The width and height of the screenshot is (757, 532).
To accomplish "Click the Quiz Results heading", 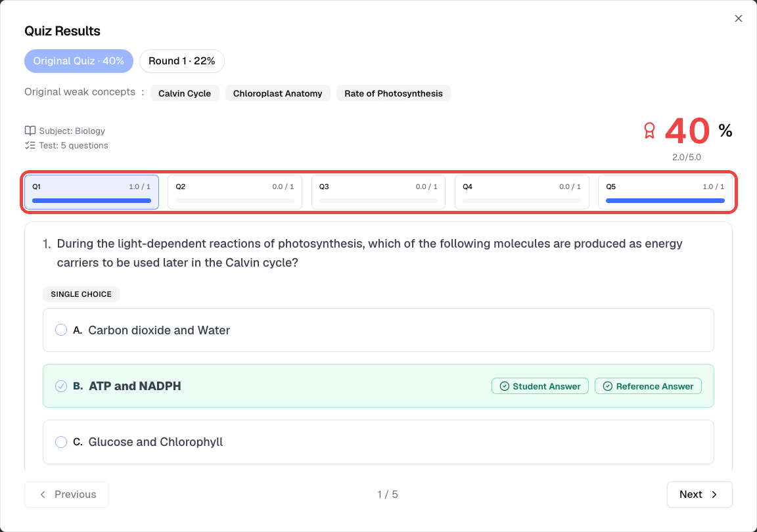I will pyautogui.click(x=62, y=31).
